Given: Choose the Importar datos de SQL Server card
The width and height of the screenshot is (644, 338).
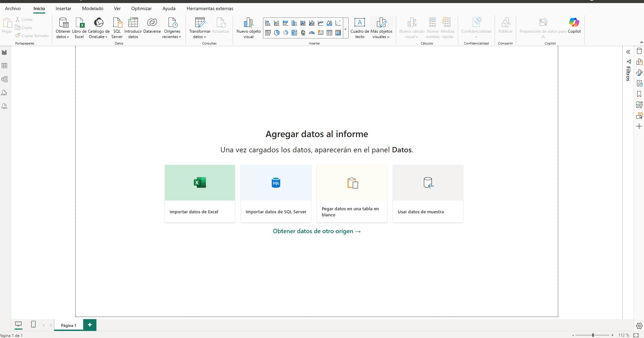Looking at the screenshot, I should (x=276, y=193).
